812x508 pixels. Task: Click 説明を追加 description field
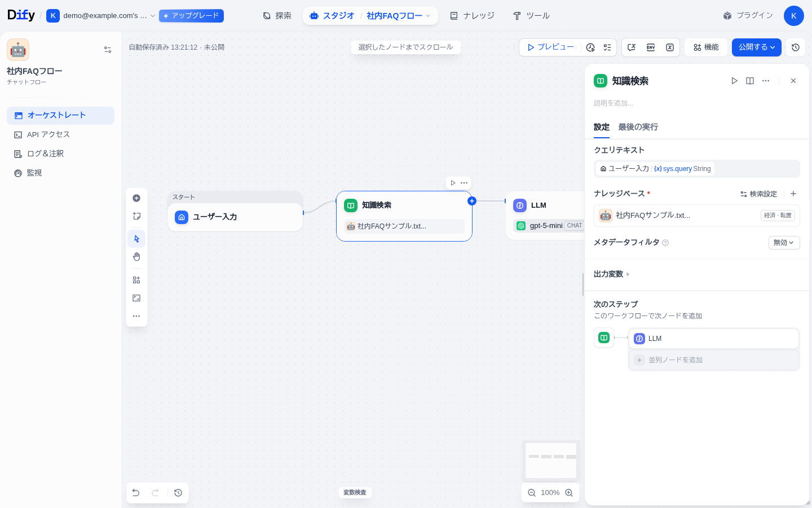pos(697,103)
